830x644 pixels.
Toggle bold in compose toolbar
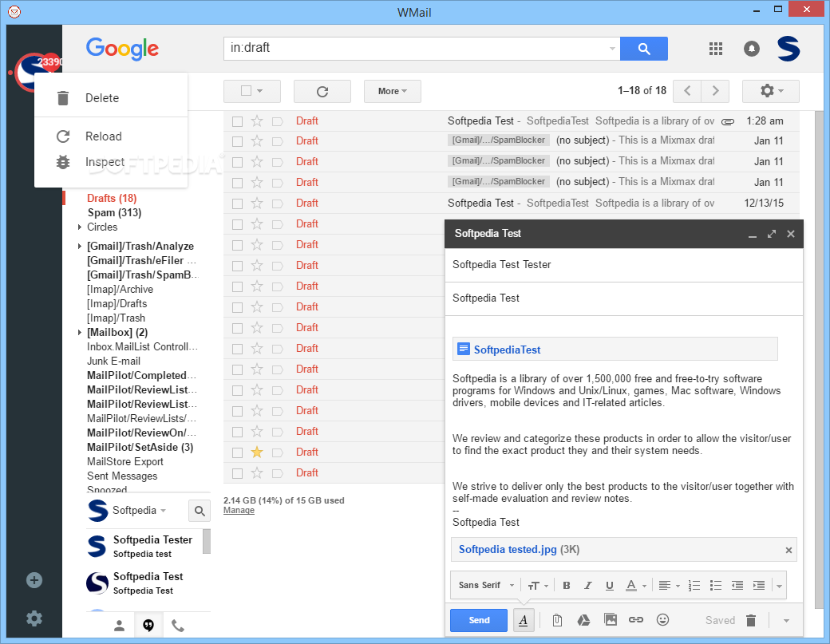tap(567, 585)
